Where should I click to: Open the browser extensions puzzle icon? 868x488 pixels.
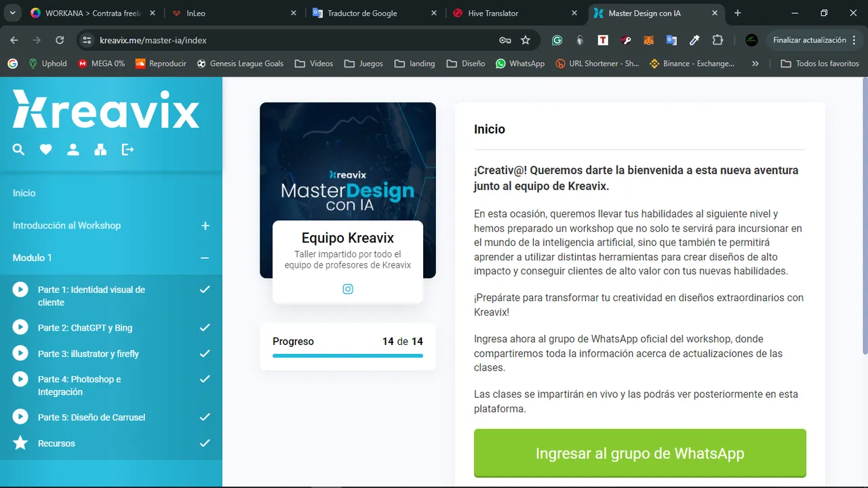tap(717, 40)
